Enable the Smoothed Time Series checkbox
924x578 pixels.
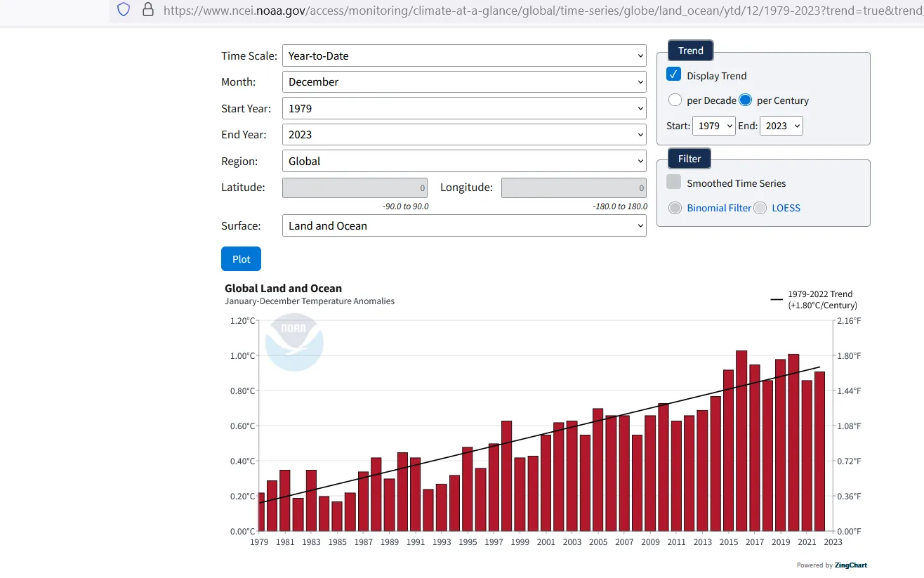[674, 182]
